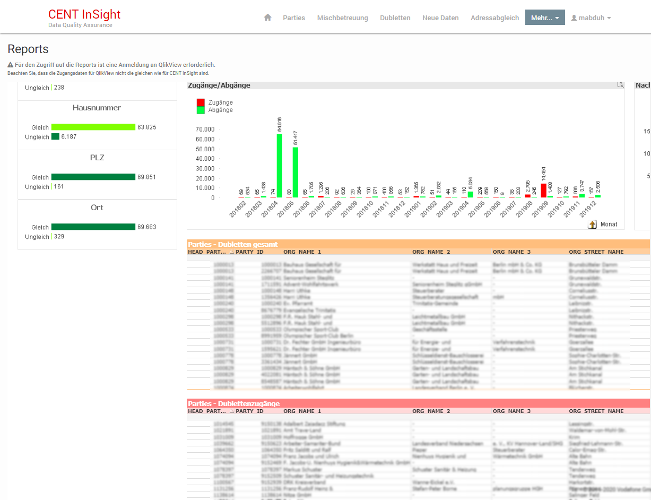Sort by PARTY ID in Dublettenzugänge table
This screenshot has height=500, width=651.
coord(249,411)
